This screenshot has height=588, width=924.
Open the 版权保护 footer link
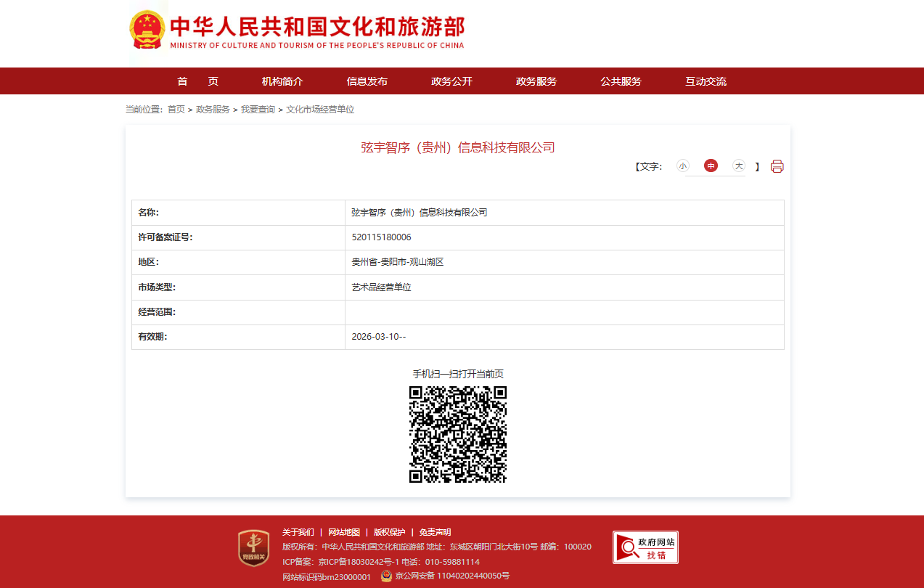[390, 532]
